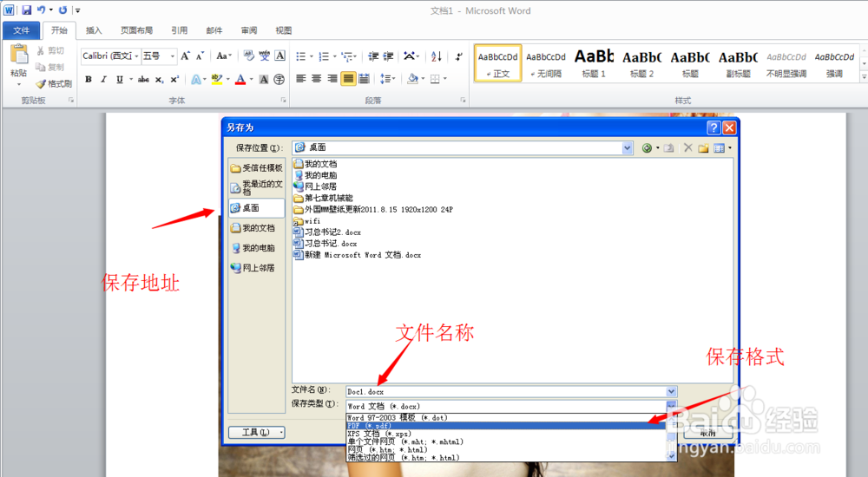Toggle the highlighted Justify alignment button
The width and height of the screenshot is (868, 477).
click(348, 79)
